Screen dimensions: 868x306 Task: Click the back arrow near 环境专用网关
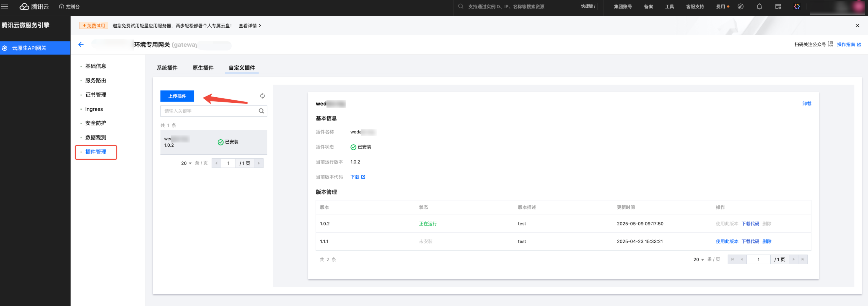coord(81,44)
